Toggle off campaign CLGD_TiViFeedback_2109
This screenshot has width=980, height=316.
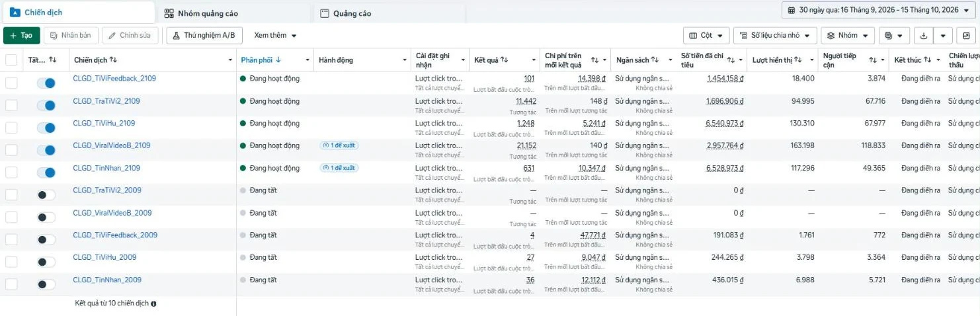(46, 83)
